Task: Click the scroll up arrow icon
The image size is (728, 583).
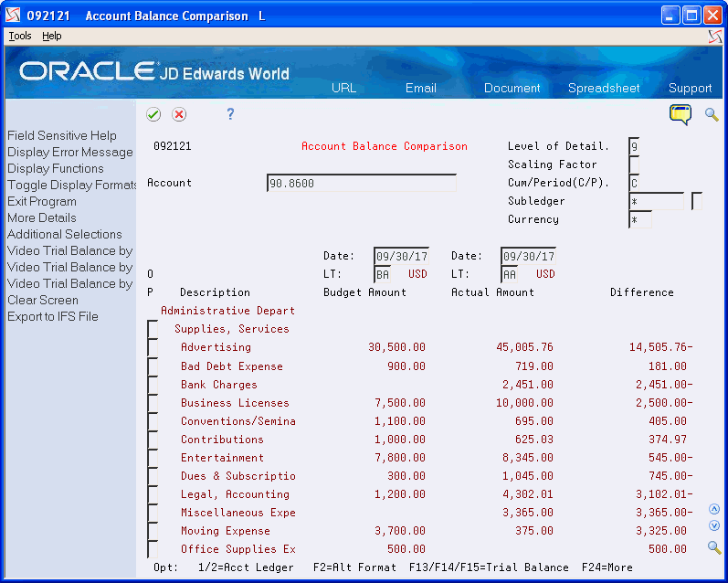Action: (x=714, y=509)
